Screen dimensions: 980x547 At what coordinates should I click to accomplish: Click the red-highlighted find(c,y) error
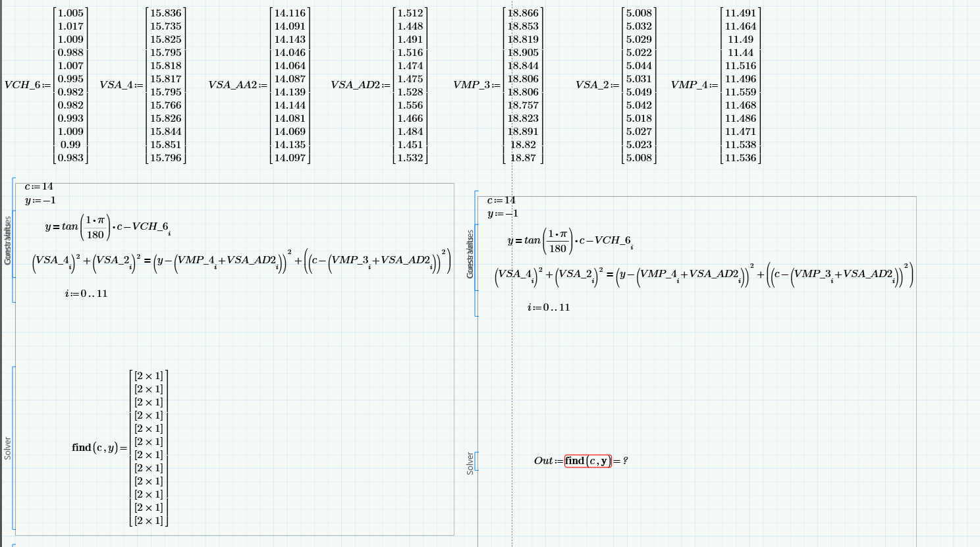[589, 461]
